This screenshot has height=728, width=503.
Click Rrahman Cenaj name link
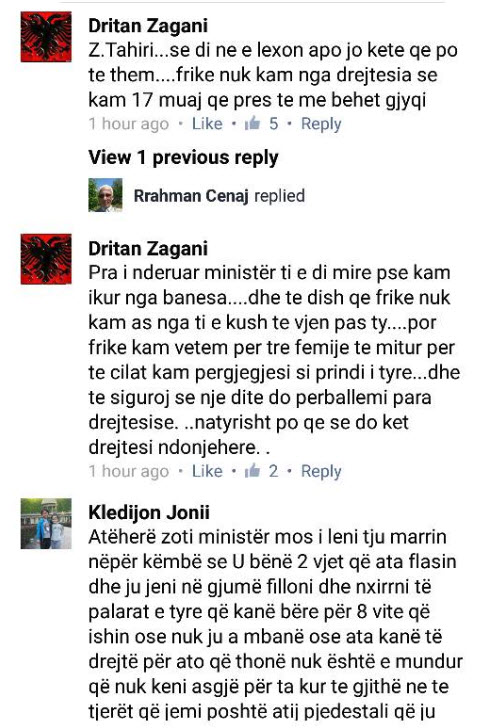(x=191, y=196)
